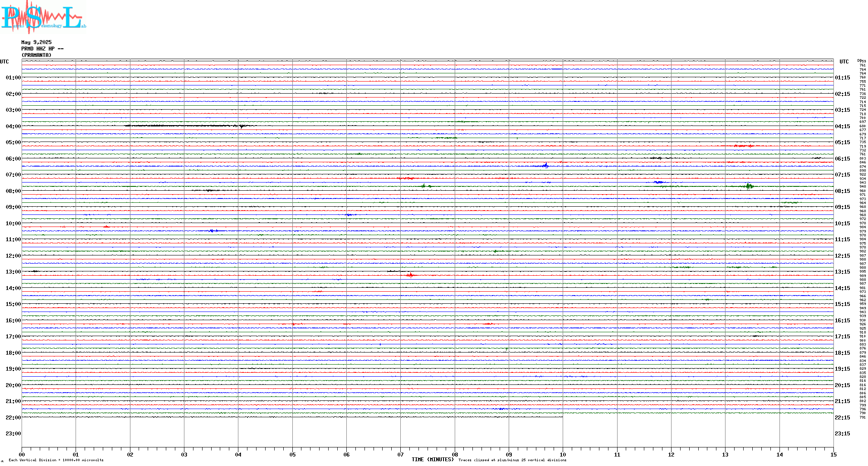Click the 16:15 end-time label

coord(843,321)
